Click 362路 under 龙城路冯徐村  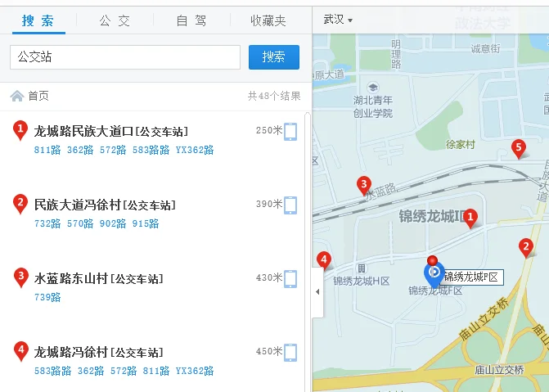[x=91, y=371]
